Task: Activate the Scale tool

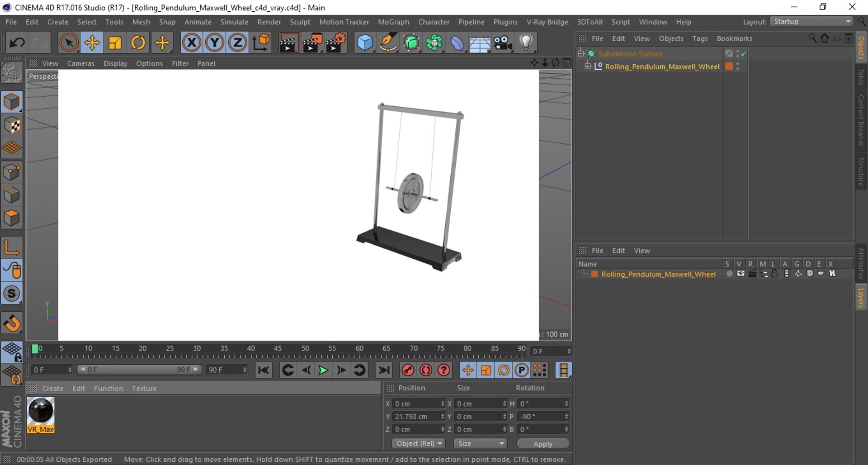Action: click(x=115, y=43)
